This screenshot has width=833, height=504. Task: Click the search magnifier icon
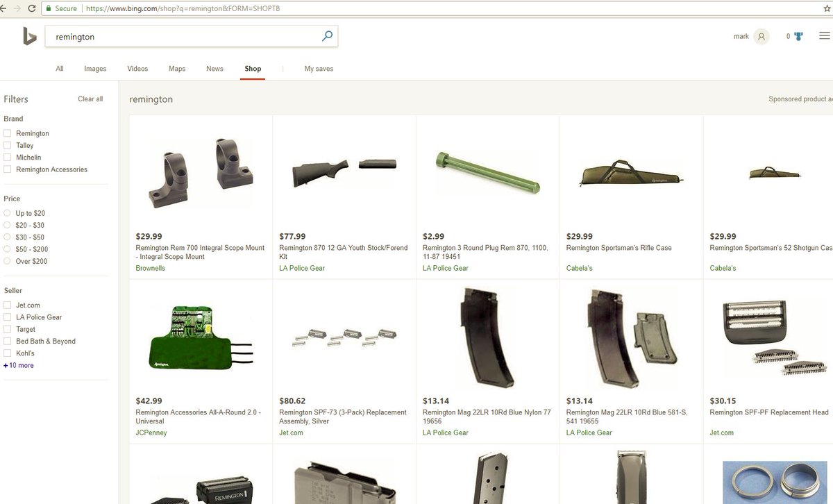tap(327, 36)
